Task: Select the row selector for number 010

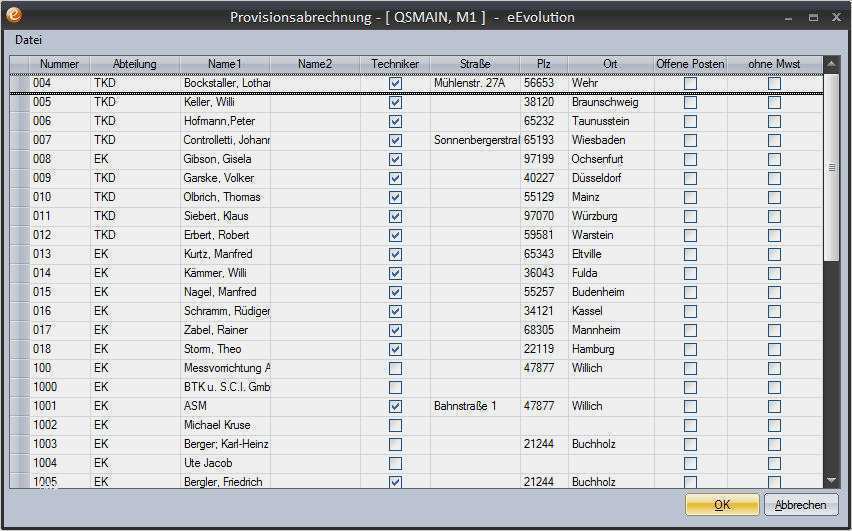Action: coord(20,197)
